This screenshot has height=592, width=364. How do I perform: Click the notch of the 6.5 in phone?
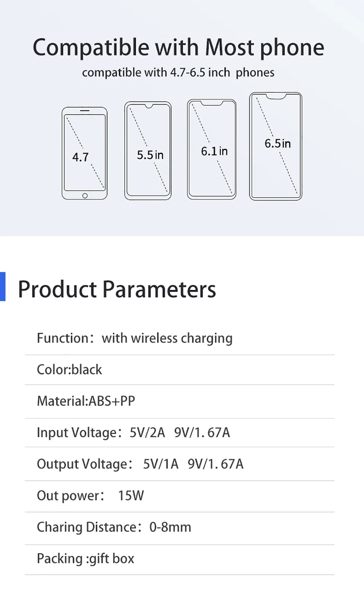[276, 96]
